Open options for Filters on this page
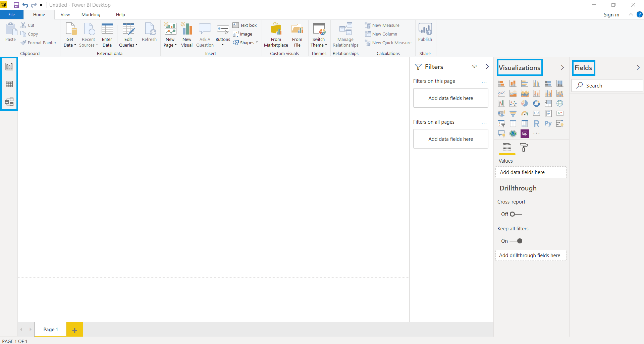The height and width of the screenshot is (344, 644). pos(484,82)
